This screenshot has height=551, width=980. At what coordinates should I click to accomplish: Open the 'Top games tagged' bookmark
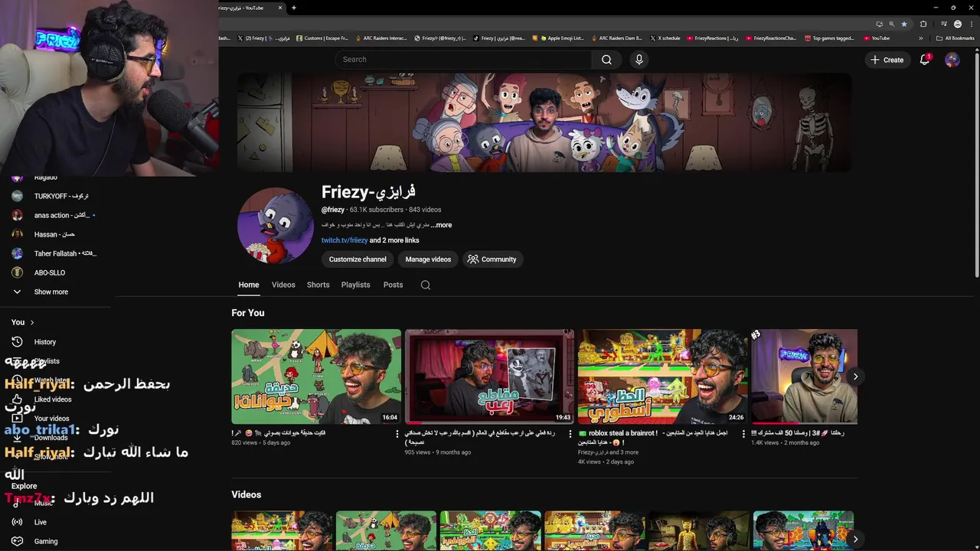[x=828, y=37]
